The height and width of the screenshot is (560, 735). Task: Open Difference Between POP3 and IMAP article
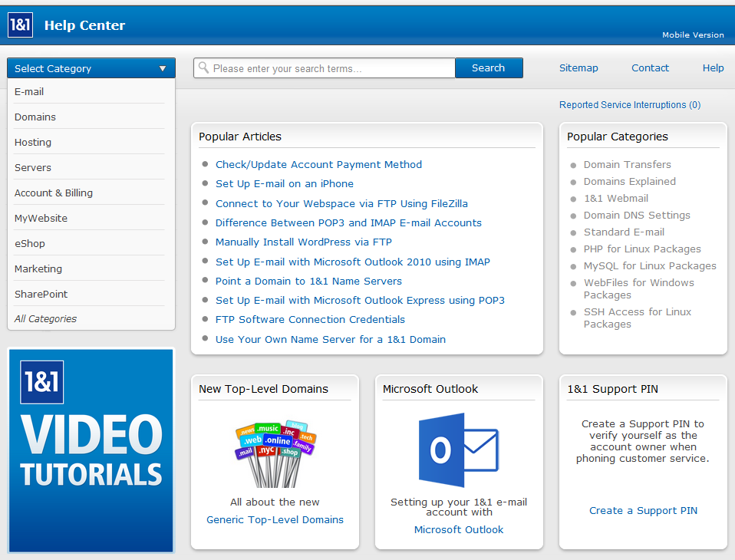[x=348, y=223]
